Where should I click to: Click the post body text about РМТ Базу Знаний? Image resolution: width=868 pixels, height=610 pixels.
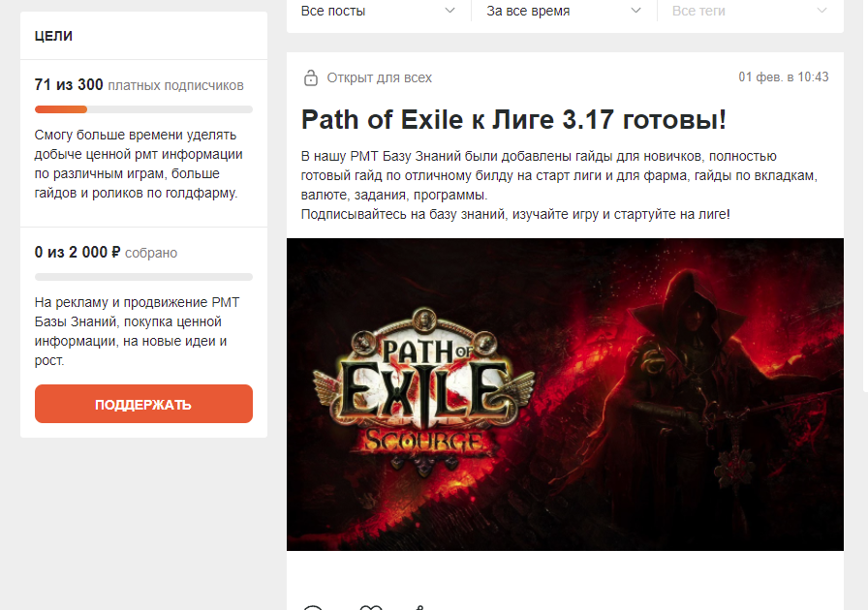[559, 185]
